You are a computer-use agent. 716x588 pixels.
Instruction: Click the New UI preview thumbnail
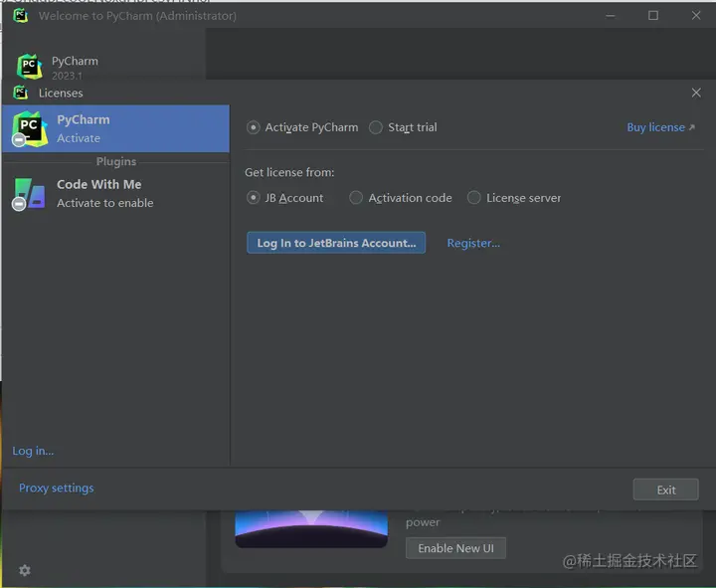coord(311,529)
